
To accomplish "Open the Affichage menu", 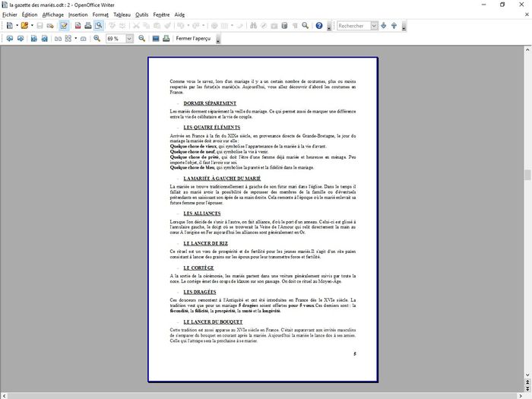I will click(53, 14).
